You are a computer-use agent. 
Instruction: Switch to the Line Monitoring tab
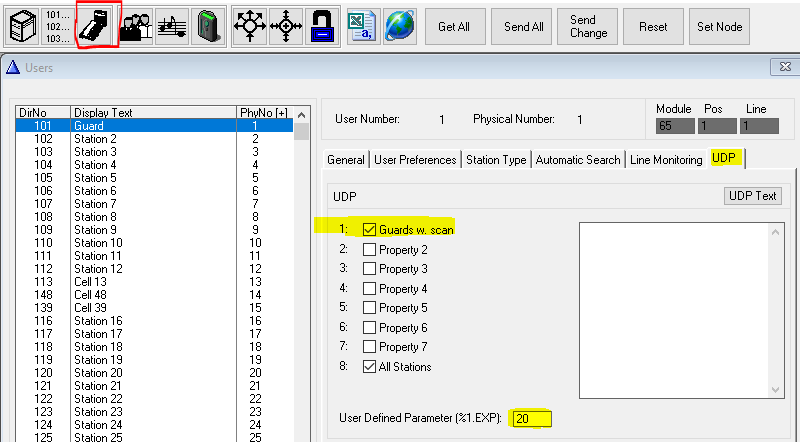pyautogui.click(x=666, y=160)
